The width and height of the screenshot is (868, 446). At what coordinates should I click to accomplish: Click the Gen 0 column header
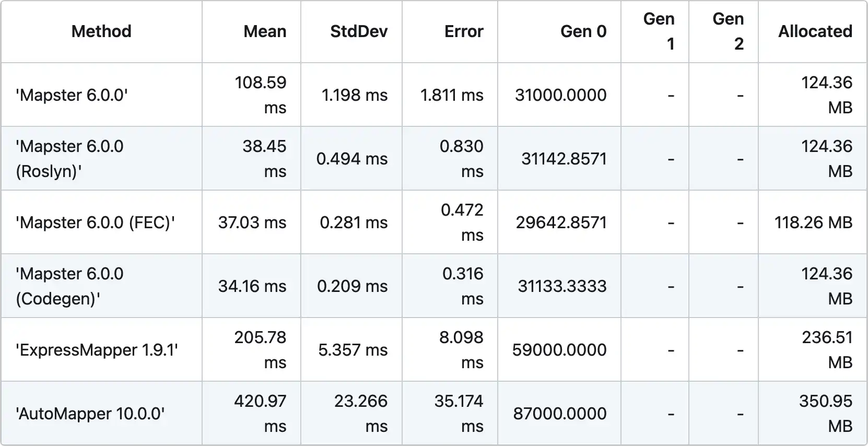point(583,31)
